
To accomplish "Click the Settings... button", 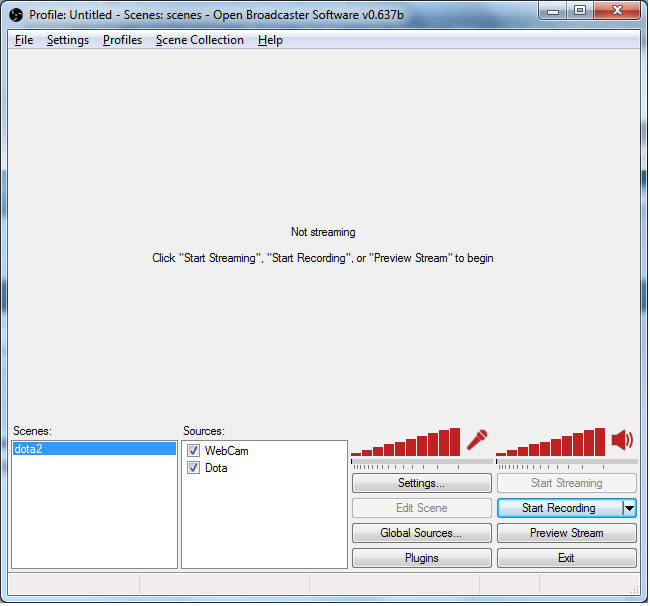I will pyautogui.click(x=422, y=484).
